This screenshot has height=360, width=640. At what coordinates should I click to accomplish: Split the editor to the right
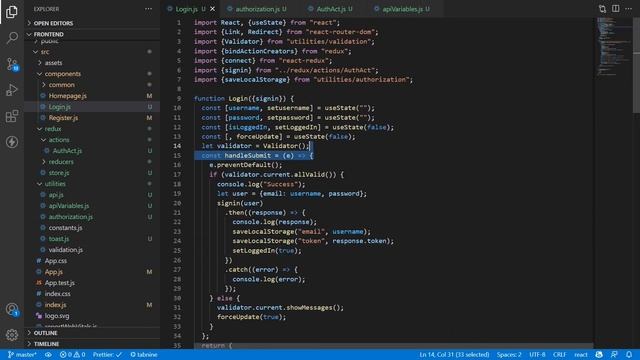[616, 9]
